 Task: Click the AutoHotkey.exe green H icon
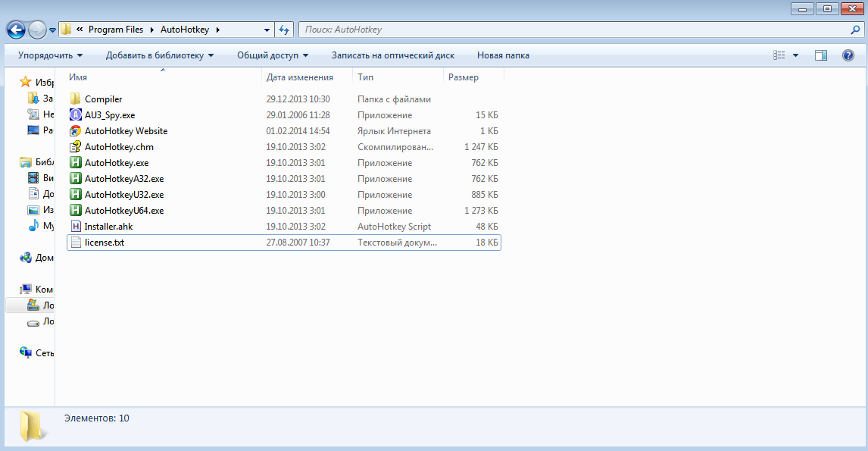(x=75, y=163)
